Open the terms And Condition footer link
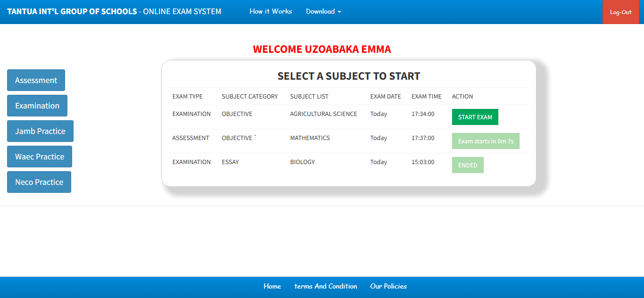This screenshot has height=298, width=644. [x=326, y=286]
